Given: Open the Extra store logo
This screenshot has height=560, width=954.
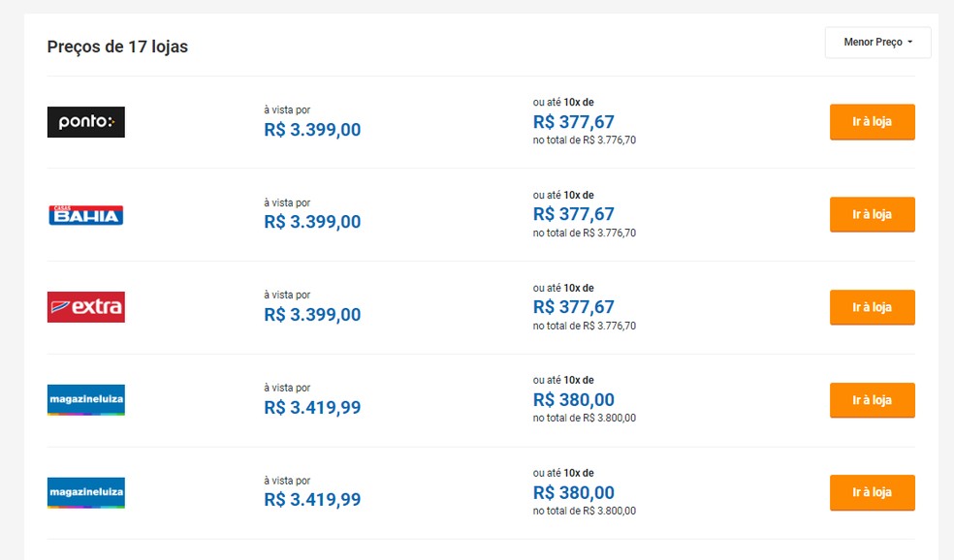Looking at the screenshot, I should pyautogui.click(x=85, y=307).
